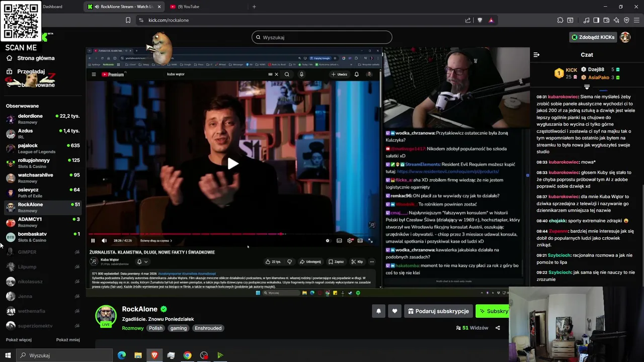Close the RockAlone Stream tab
Screen dimensions: 644x362
click(x=159, y=7)
